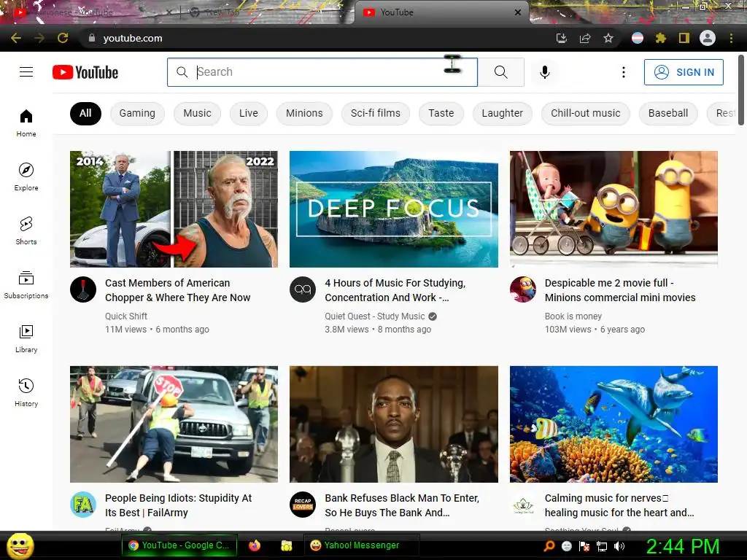Select the Laughter filter chip
Screen dimensions: 747x560
502,113
